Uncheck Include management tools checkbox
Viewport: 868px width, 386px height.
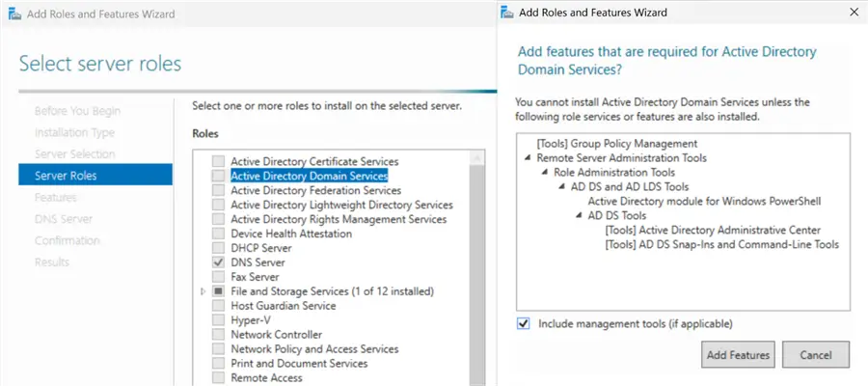[523, 323]
